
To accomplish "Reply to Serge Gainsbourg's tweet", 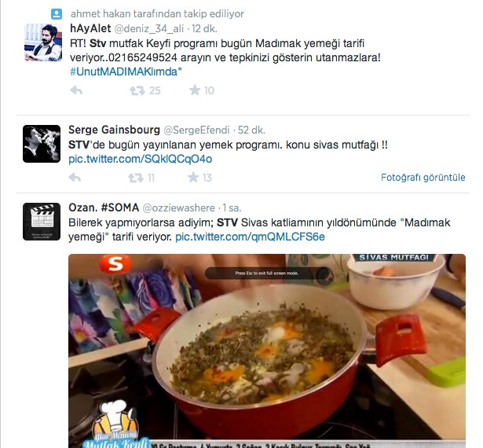I will coord(75,178).
